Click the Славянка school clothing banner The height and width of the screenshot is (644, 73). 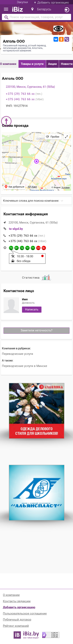point(37,411)
